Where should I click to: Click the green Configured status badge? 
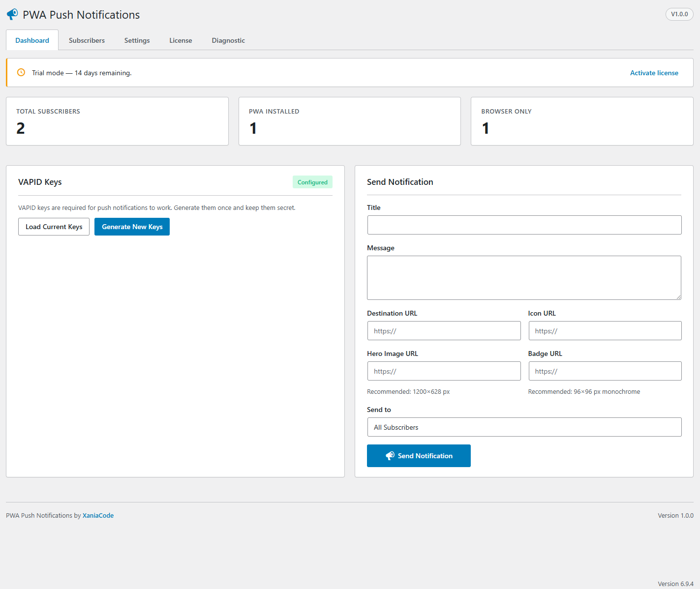coord(312,182)
